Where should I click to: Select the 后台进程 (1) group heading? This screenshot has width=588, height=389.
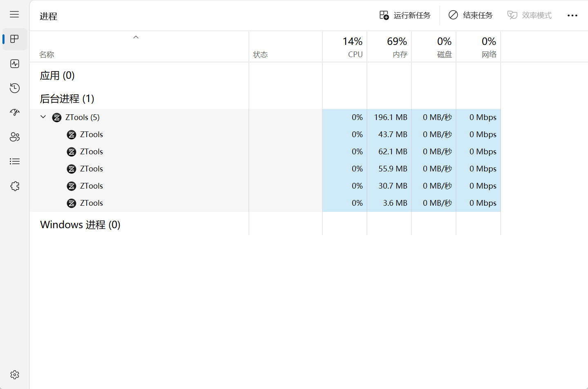pos(67,99)
